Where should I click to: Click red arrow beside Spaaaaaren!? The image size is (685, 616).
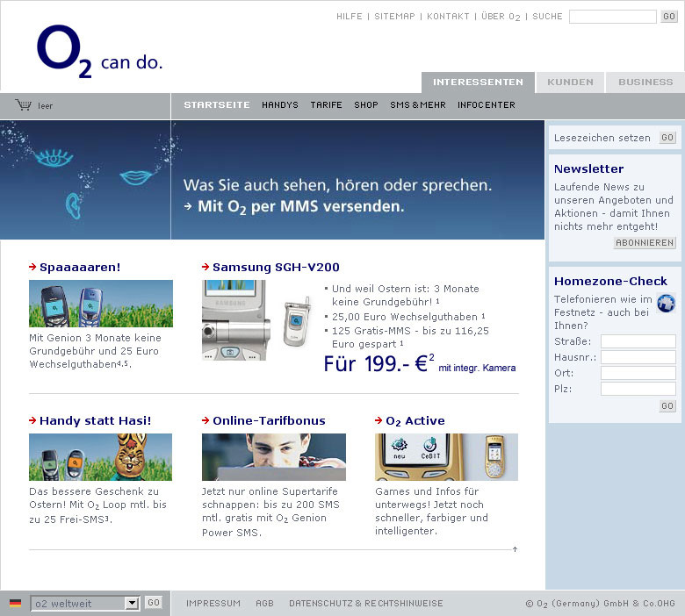tap(32, 267)
